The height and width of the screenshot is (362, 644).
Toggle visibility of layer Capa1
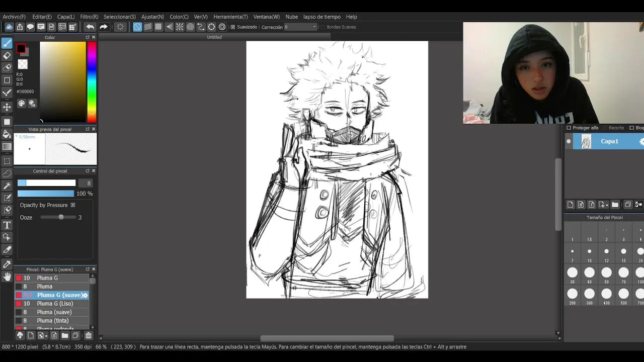click(569, 142)
